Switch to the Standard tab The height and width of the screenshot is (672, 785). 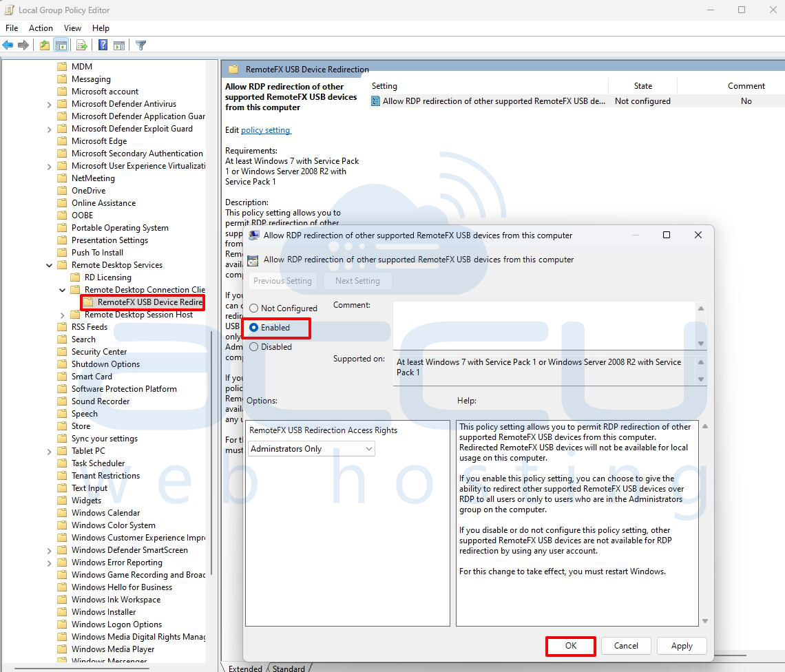(289, 668)
